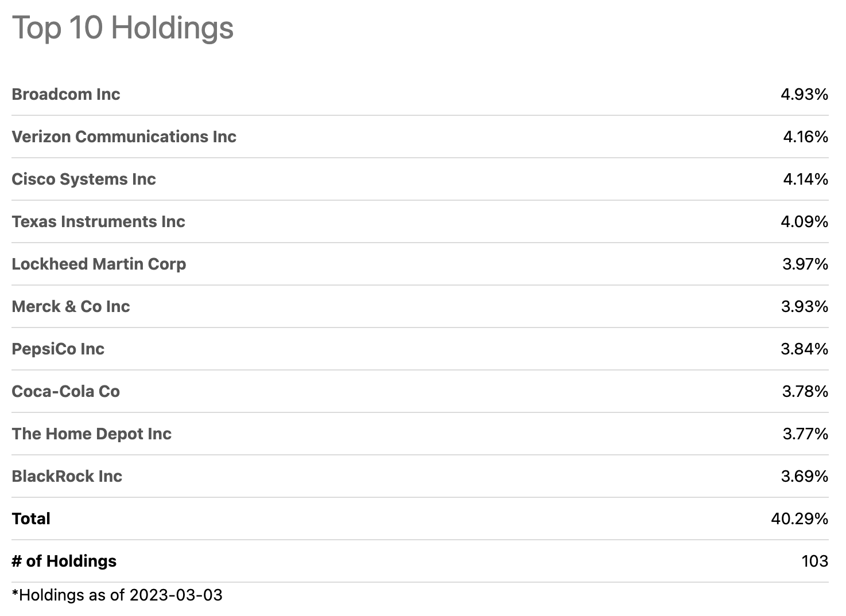Screen dimensions: 846x616
Task: Open Cisco Systems Inc holding
Action: 84,179
